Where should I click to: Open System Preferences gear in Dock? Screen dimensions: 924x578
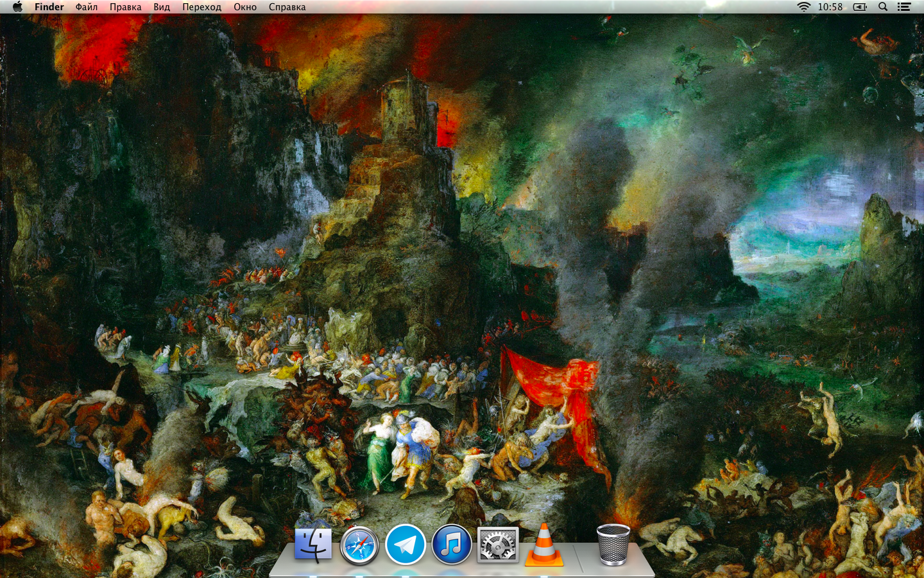498,545
